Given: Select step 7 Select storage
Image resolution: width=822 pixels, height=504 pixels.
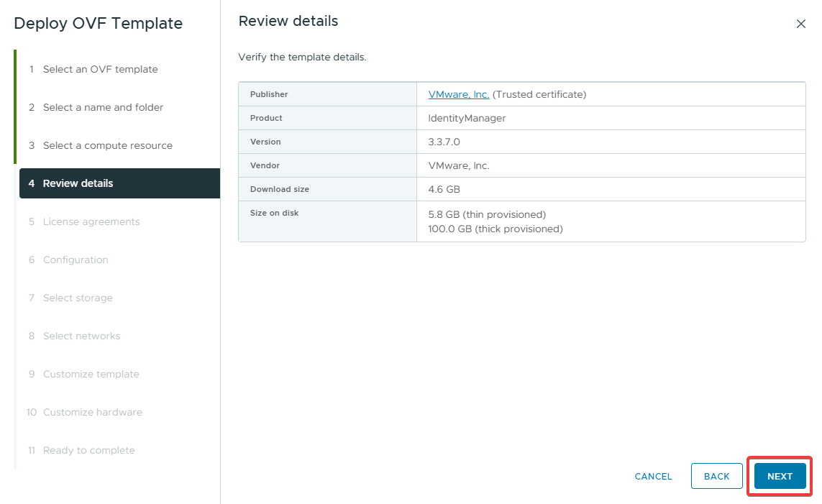Looking at the screenshot, I should pos(78,298).
